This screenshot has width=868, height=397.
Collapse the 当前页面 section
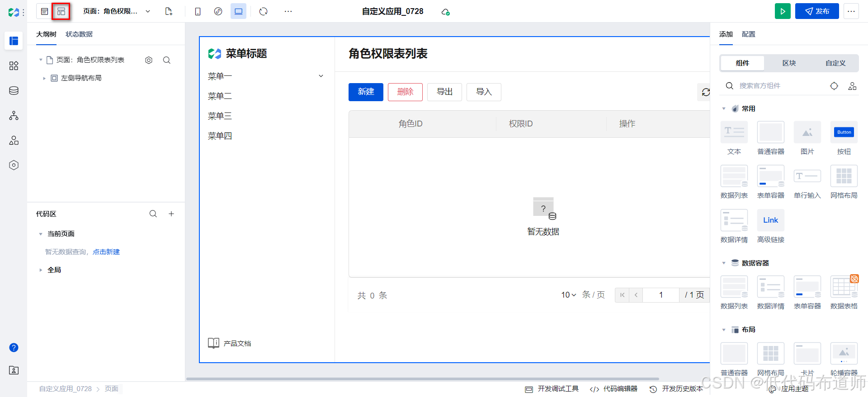point(41,234)
